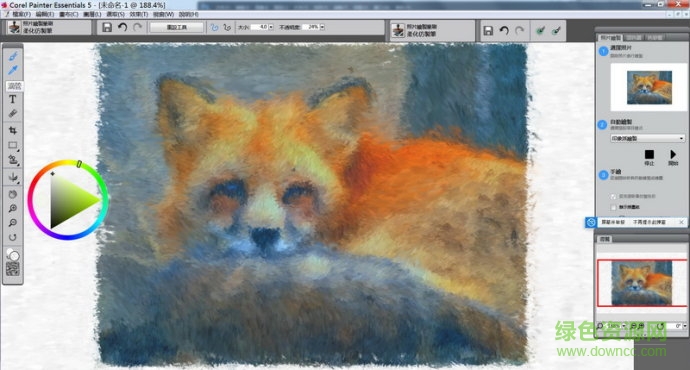Toggle the checked checkbox under step 3
690x370 pixels.
coord(613,196)
